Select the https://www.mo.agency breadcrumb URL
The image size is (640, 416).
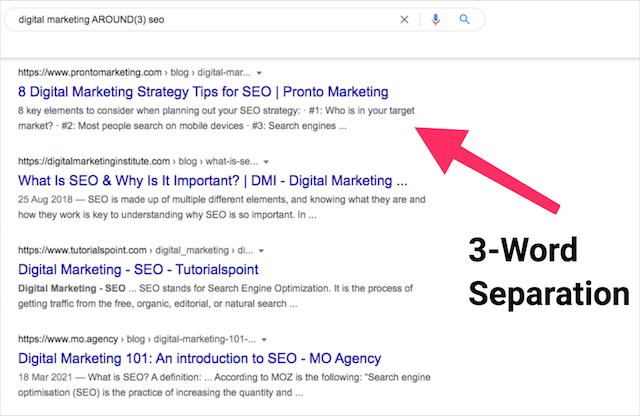tap(68, 339)
